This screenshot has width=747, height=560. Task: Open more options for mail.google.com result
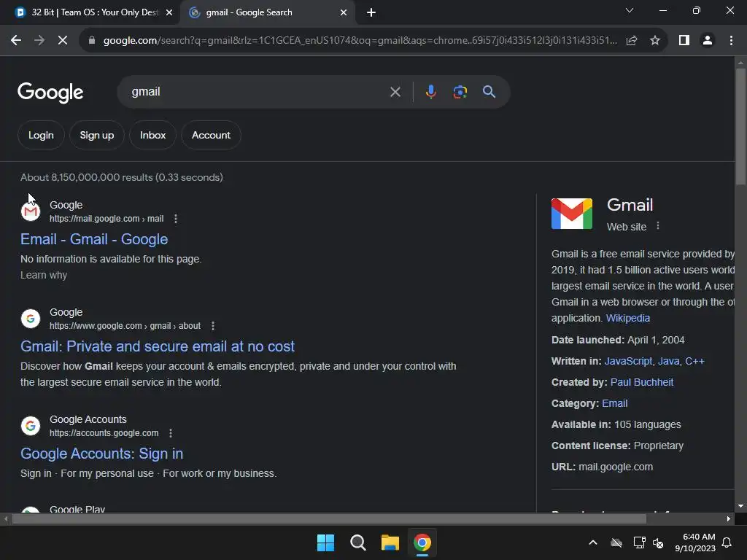click(176, 219)
